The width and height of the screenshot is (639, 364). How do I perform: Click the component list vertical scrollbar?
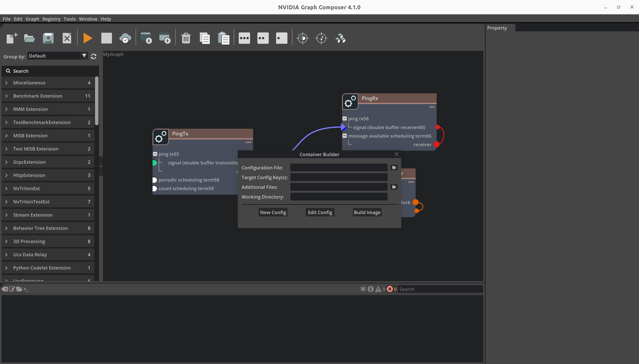(x=97, y=101)
